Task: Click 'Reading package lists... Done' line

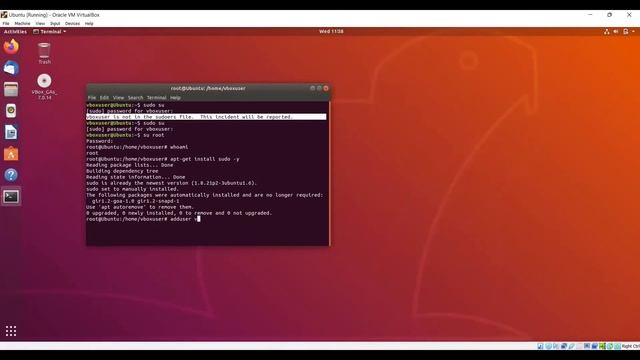Action: 129,165
